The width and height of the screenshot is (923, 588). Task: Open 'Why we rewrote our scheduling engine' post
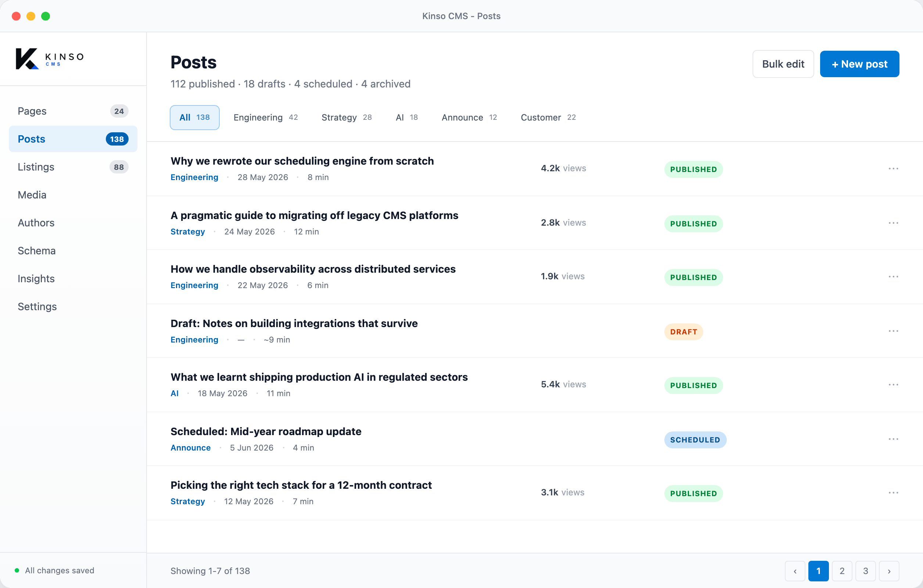(x=302, y=161)
